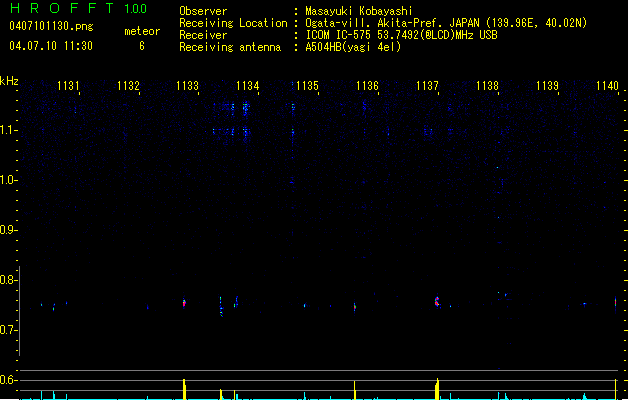Click the yellow power spike near 1136
Viewport: 629px width, 400px height.
click(355, 390)
